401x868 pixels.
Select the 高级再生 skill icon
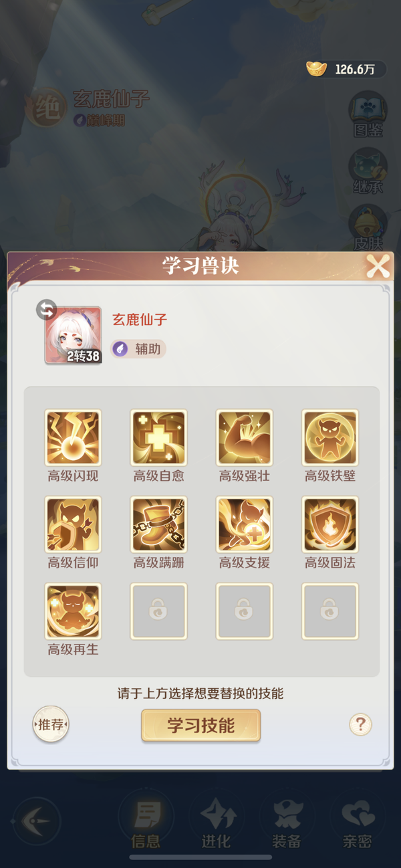click(x=73, y=611)
